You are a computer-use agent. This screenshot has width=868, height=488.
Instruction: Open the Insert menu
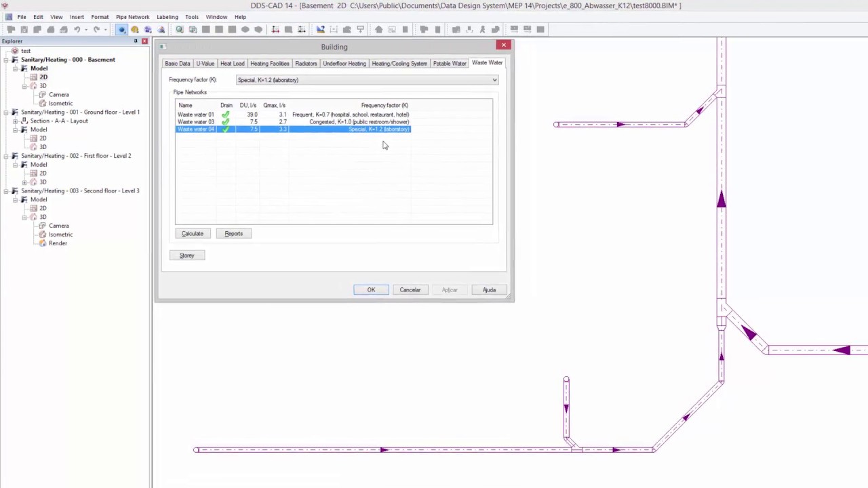point(77,17)
